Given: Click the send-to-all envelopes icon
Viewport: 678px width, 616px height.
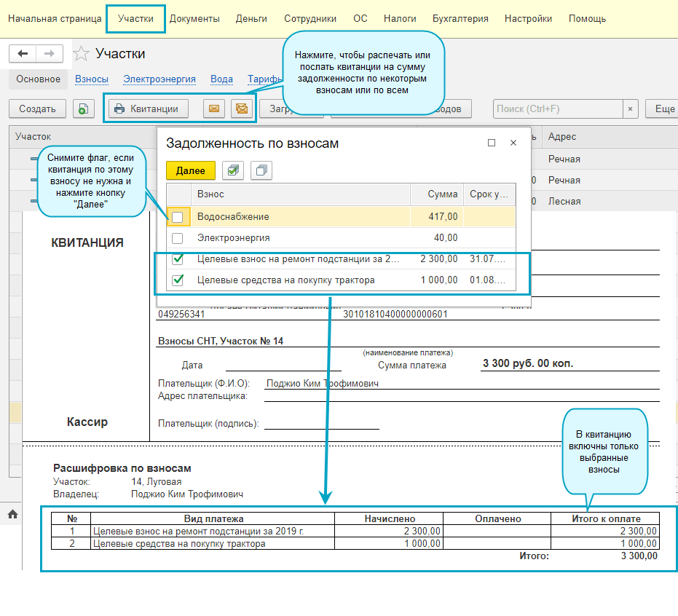Looking at the screenshot, I should (x=241, y=108).
